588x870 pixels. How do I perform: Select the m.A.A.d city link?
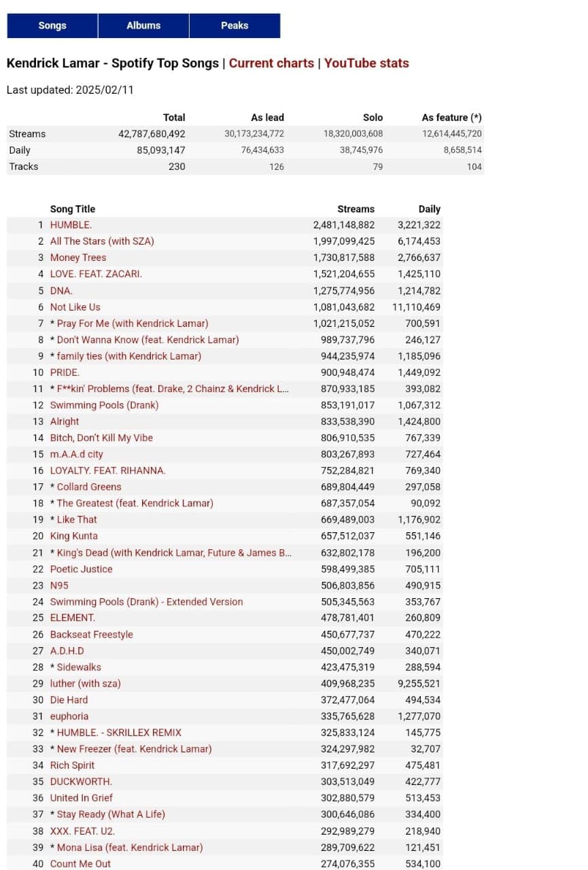77,454
